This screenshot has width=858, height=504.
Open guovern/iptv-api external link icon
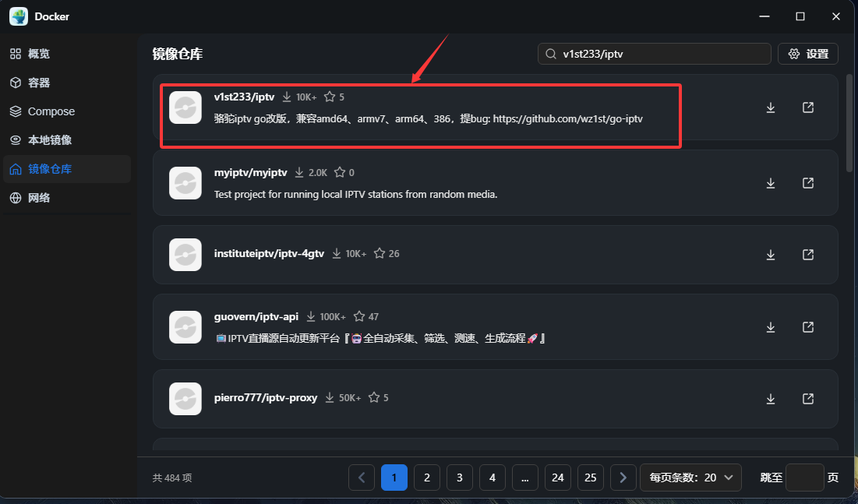808,327
